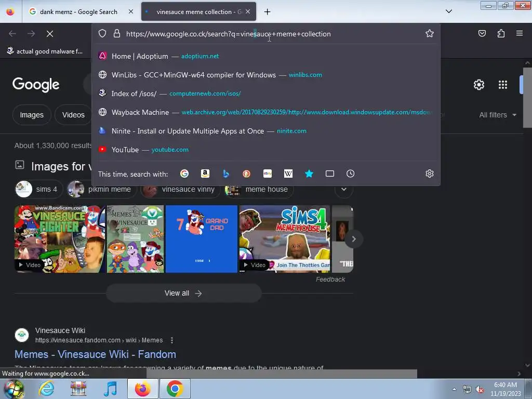532x399 pixels.
Task: Bookmark this page with the star
Action: 430,33
